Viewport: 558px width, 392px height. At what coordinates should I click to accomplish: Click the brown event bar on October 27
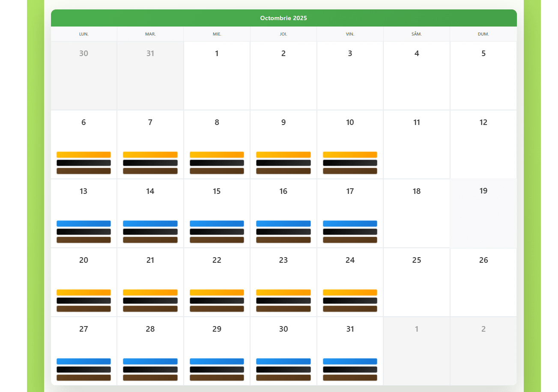pos(84,377)
